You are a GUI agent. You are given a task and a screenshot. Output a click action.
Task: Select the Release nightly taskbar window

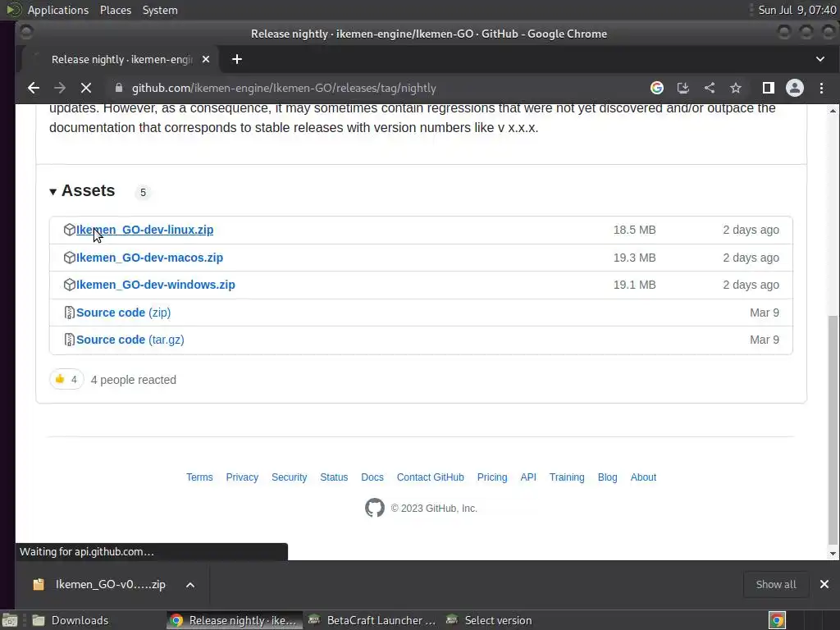234,620
